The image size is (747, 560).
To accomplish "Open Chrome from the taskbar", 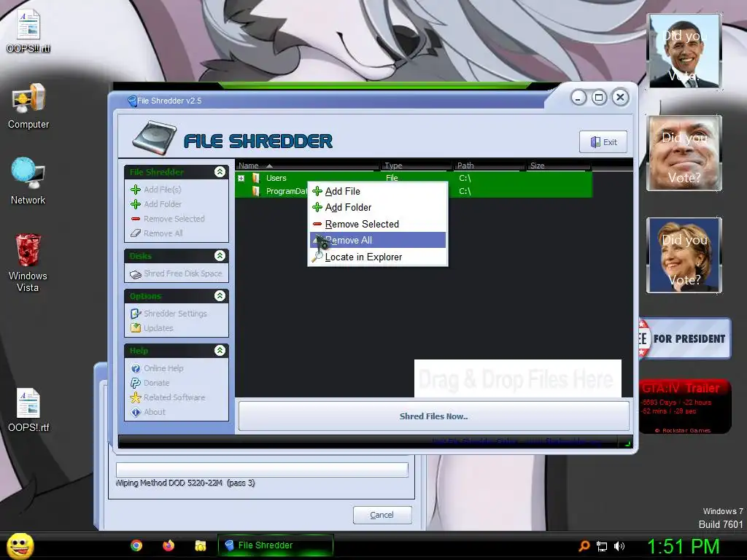I will point(136,545).
